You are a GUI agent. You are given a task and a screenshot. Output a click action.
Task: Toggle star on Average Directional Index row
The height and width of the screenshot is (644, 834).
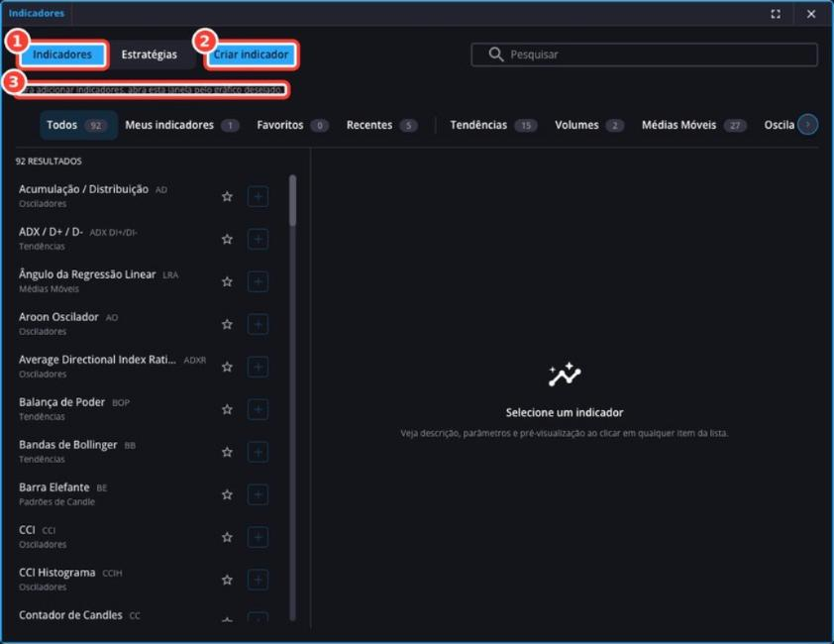227,367
